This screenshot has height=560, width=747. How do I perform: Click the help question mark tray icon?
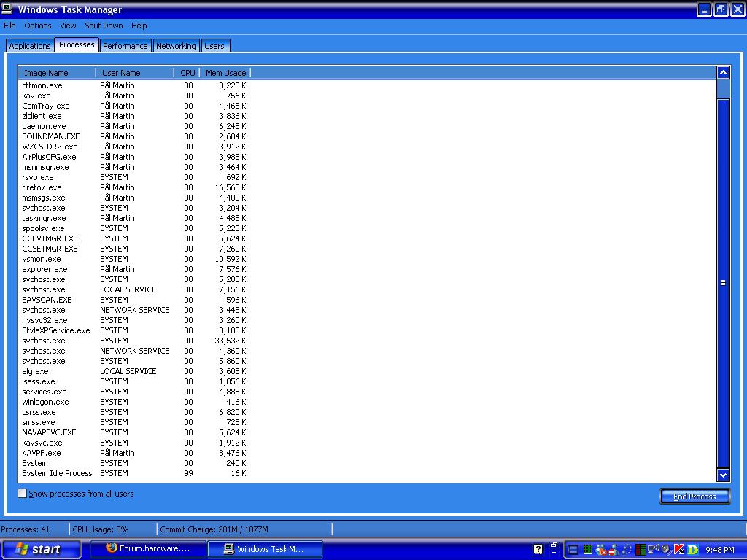point(538,549)
